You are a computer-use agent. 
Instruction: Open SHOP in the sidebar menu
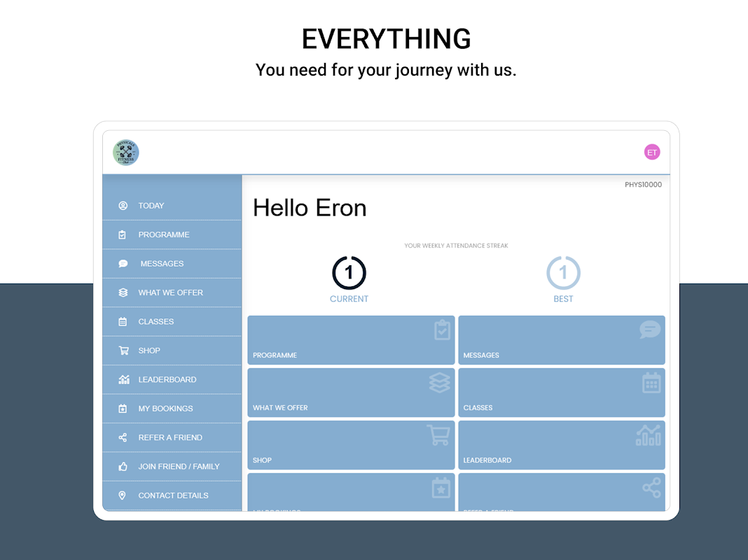click(172, 351)
